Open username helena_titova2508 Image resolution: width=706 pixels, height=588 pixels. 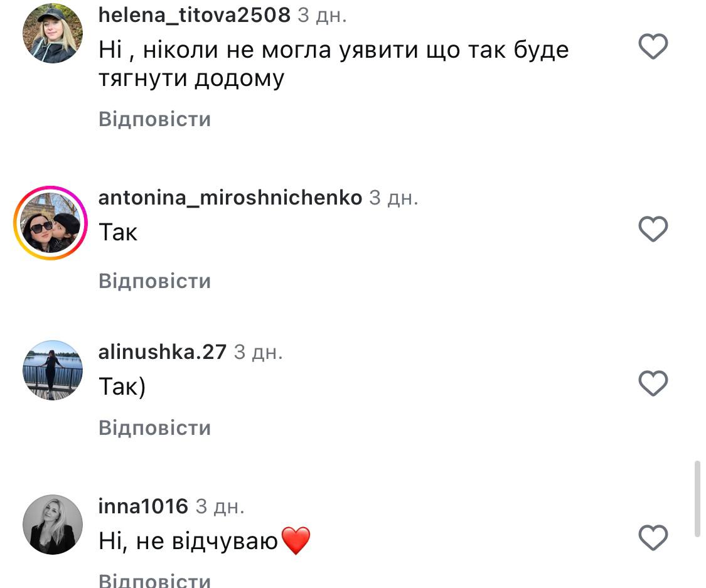195,15
